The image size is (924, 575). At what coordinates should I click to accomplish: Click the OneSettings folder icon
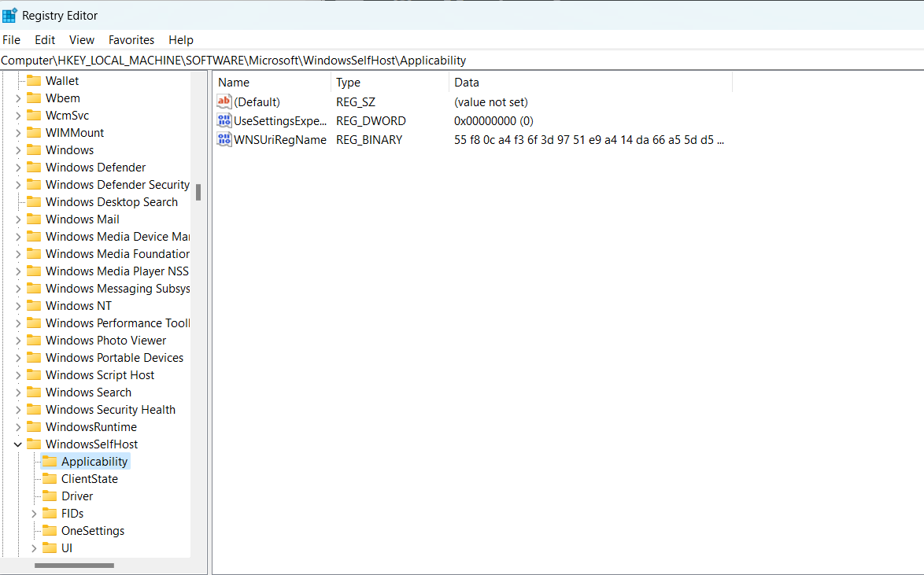(x=50, y=531)
